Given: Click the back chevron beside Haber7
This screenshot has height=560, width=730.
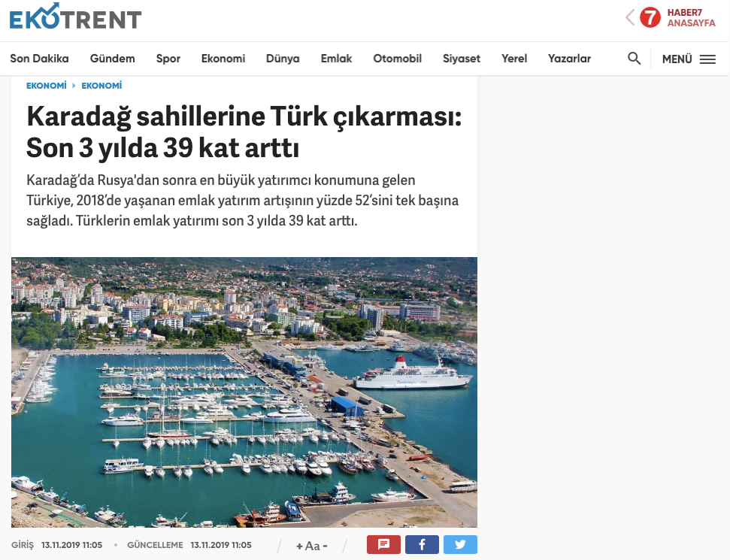Looking at the screenshot, I should pos(630,18).
